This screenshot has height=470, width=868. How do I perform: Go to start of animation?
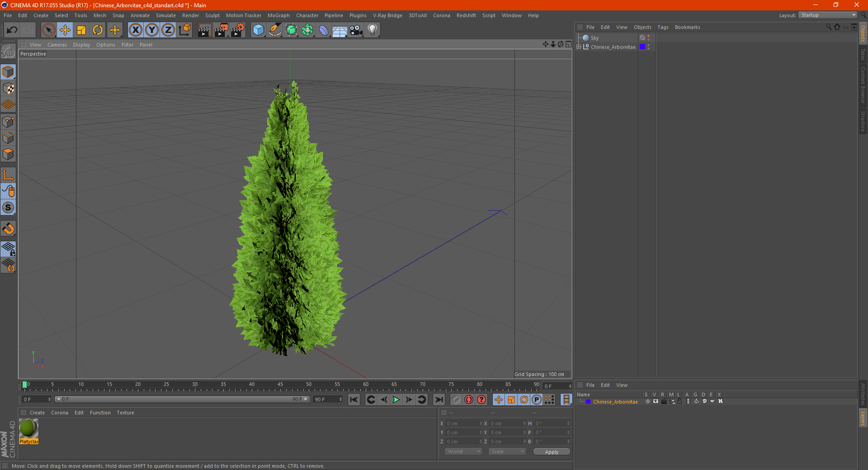(x=354, y=399)
